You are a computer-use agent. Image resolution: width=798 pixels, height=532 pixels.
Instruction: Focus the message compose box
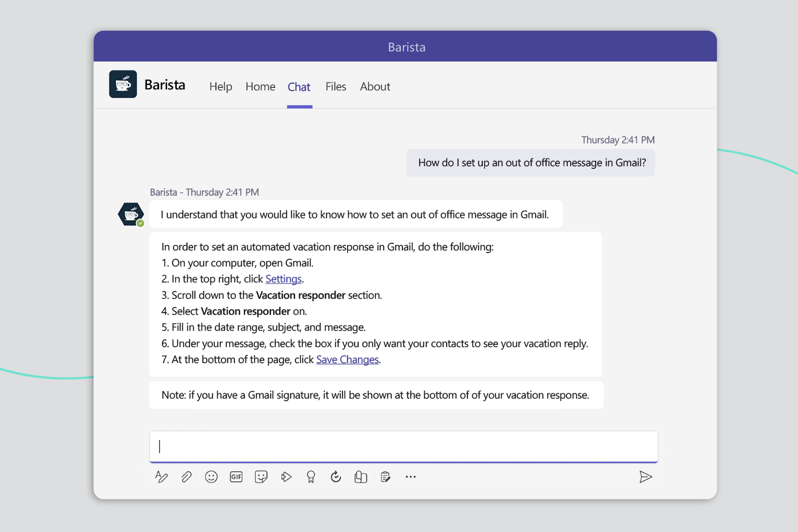coord(403,447)
